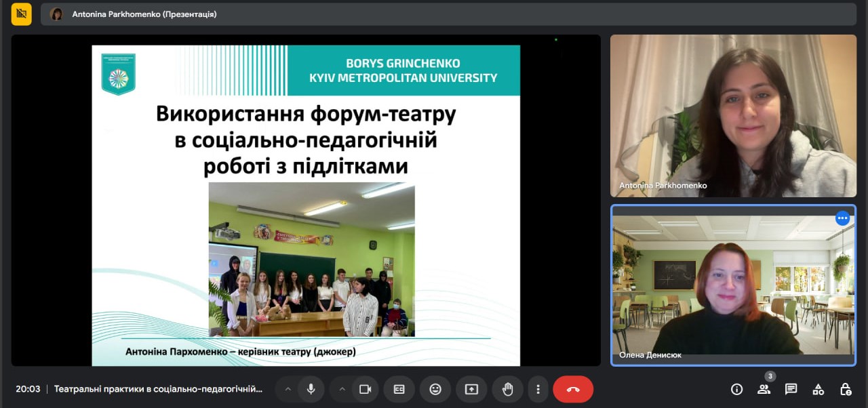Click the yellow presentation icon at top left
This screenshot has width=868, height=408.
(x=22, y=14)
